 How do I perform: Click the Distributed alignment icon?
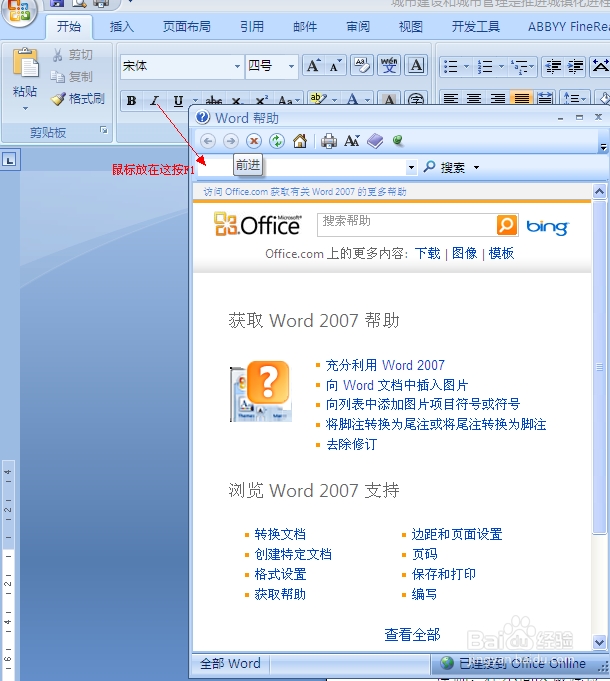545,99
